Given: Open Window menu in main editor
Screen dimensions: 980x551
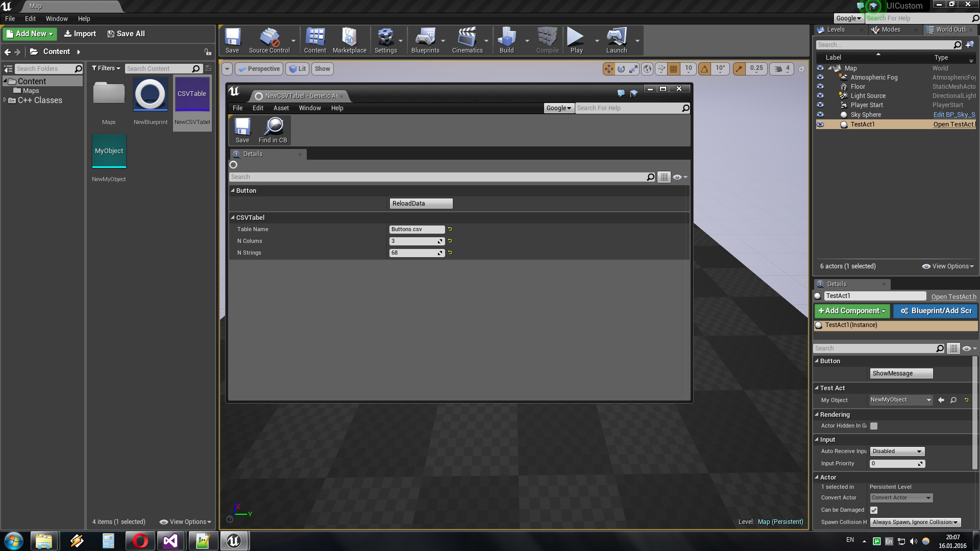Looking at the screenshot, I should pos(57,19).
